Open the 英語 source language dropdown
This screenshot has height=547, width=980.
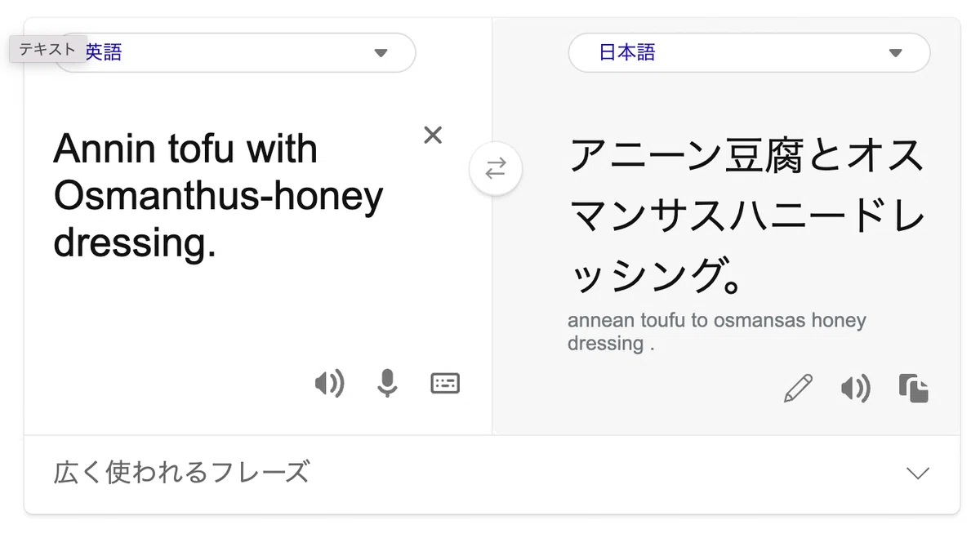pyautogui.click(x=235, y=53)
